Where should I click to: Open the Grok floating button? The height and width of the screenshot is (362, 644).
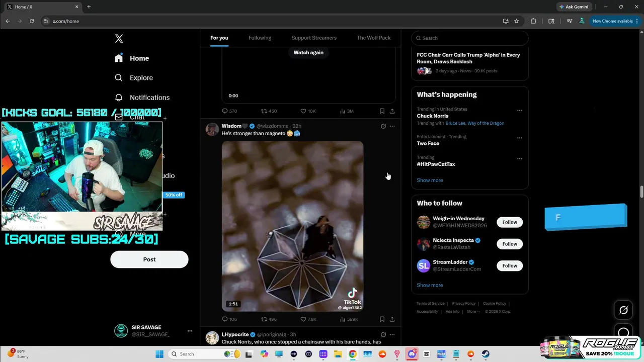(623, 310)
